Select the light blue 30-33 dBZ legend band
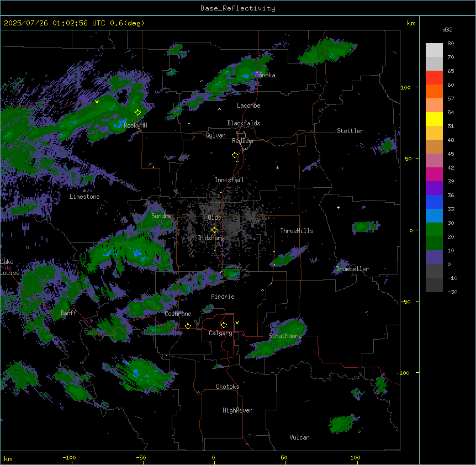Screen dimensions: 476x465 click(434, 216)
